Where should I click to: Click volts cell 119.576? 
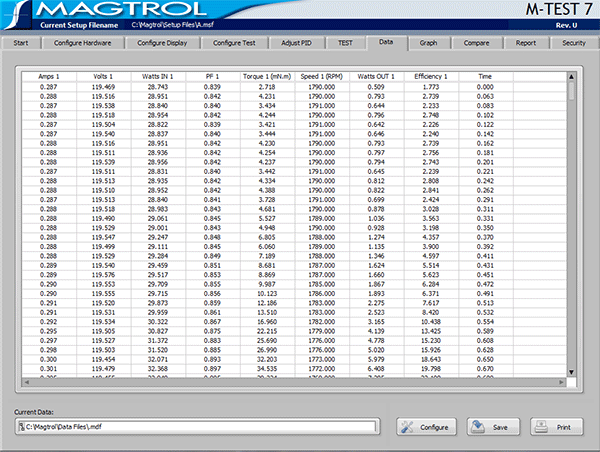[103, 275]
